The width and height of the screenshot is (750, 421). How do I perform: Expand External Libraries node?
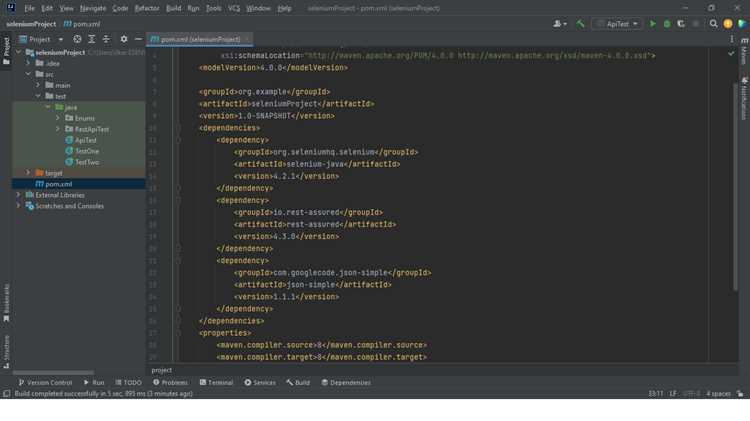19,195
